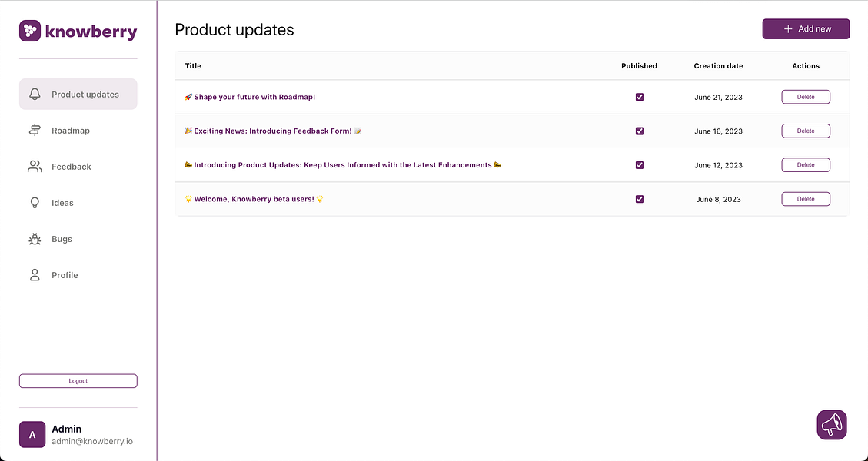Click the Logout button
868x461 pixels.
78,381
